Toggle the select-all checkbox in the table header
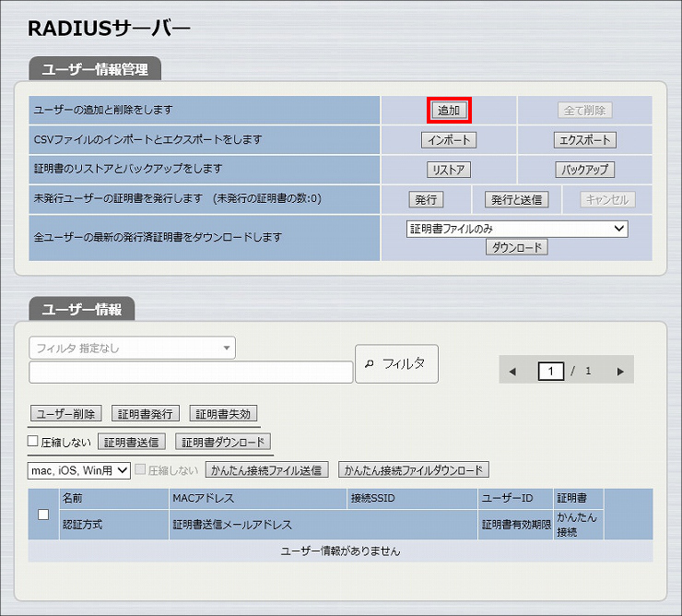Image resolution: width=682 pixels, height=616 pixels. 43,515
